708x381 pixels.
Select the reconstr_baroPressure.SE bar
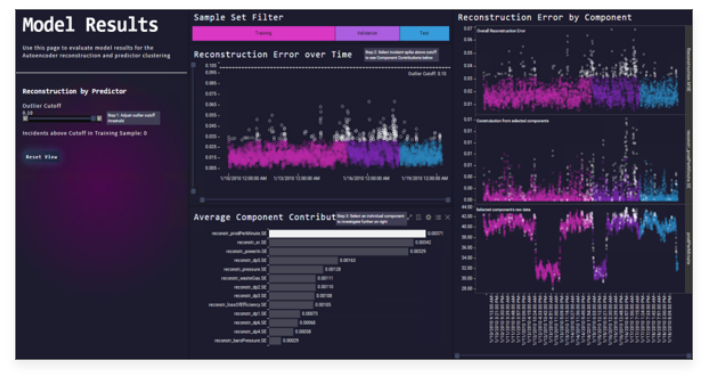(275, 341)
